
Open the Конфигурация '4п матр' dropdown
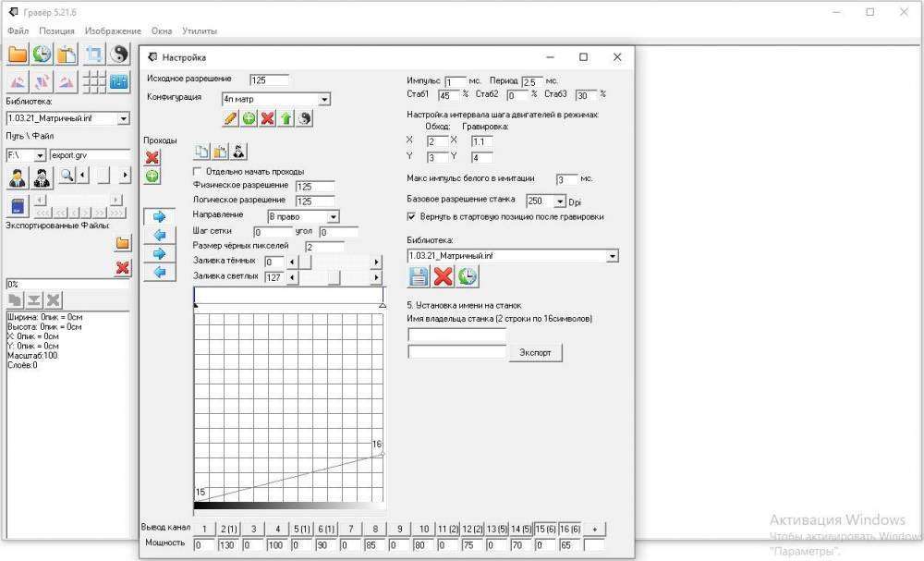tap(323, 99)
